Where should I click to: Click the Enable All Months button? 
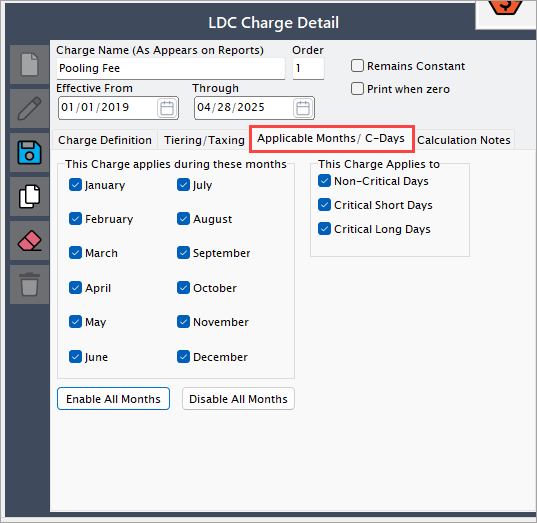point(113,399)
